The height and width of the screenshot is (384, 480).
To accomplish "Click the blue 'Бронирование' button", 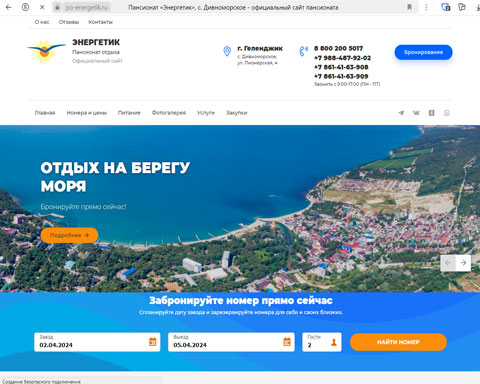I will pyautogui.click(x=423, y=52).
